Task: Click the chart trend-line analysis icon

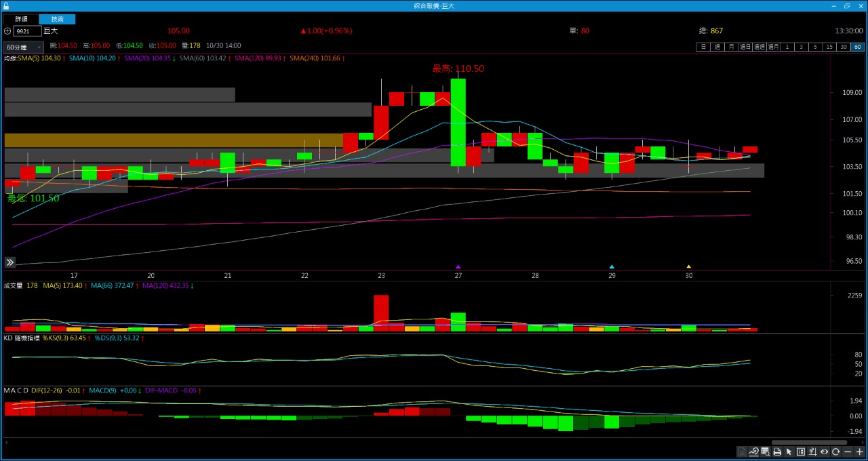Action: (x=753, y=452)
